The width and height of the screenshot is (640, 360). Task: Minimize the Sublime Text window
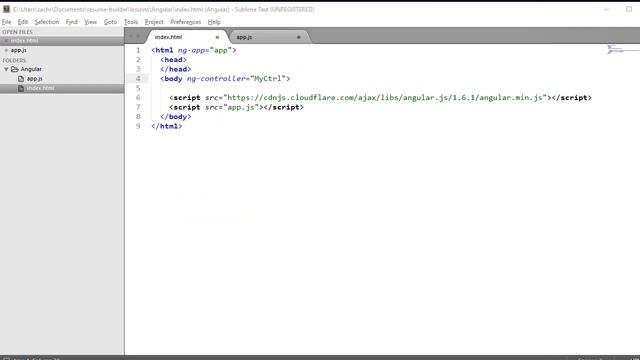(607, 9)
